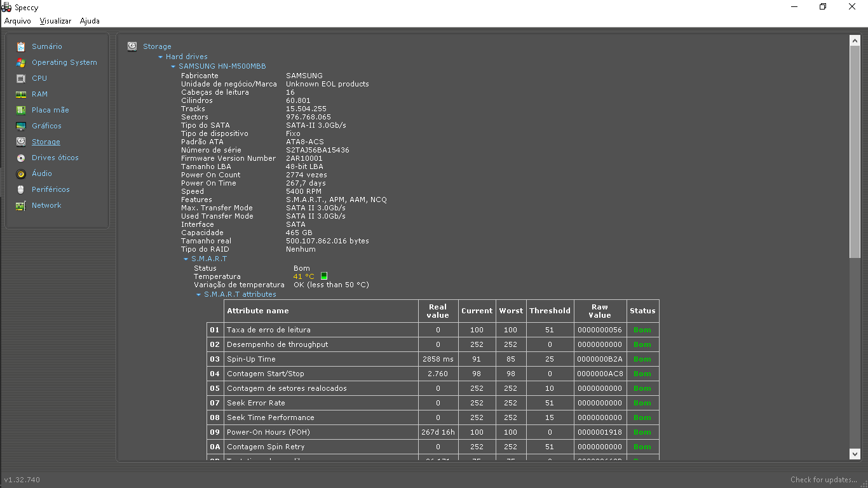Click the Contagem Start/Stop attribute
This screenshot has height=488, width=868.
coord(266,374)
